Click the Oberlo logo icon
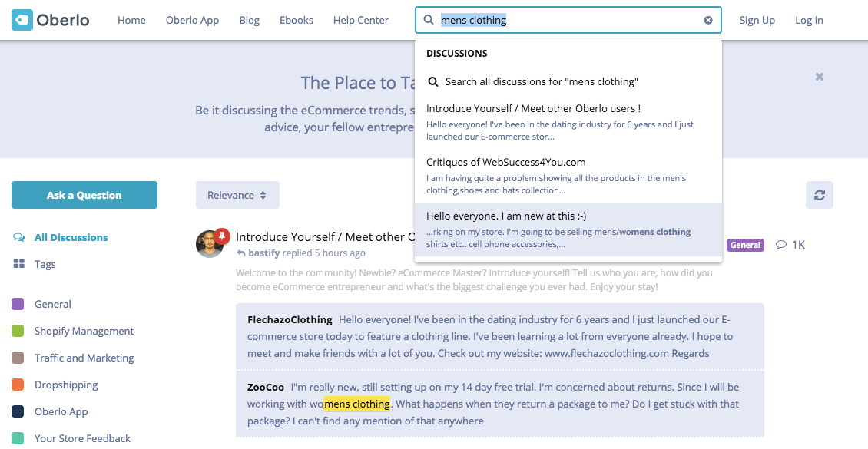868x449 pixels. (x=22, y=20)
